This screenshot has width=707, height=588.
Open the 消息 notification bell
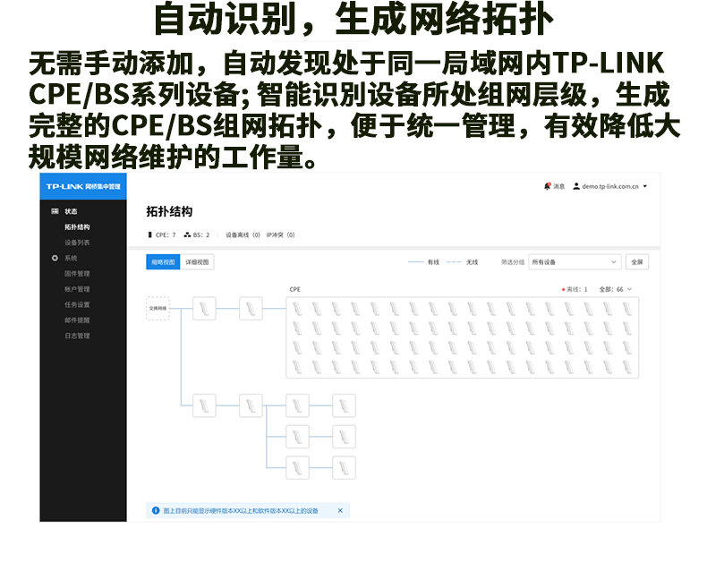pyautogui.click(x=548, y=186)
